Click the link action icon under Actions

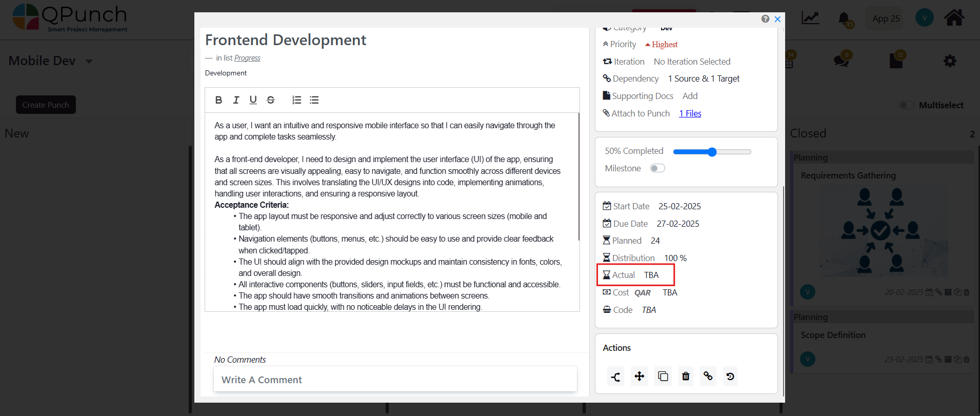708,377
